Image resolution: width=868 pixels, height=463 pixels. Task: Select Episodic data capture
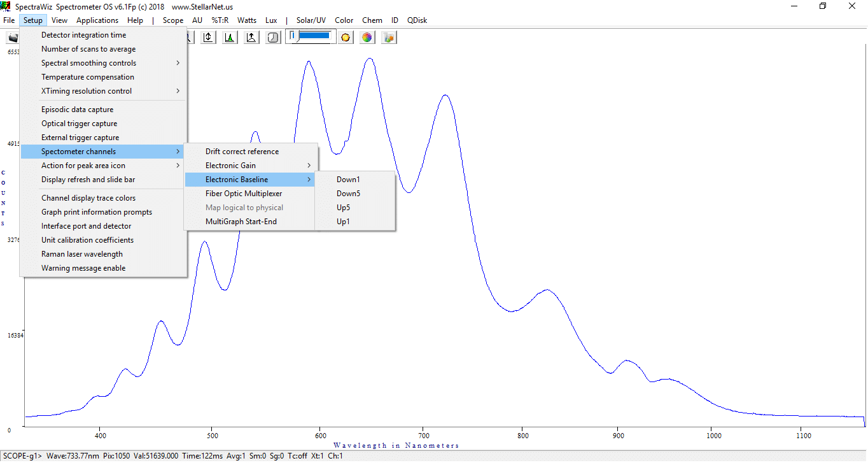(x=103, y=110)
